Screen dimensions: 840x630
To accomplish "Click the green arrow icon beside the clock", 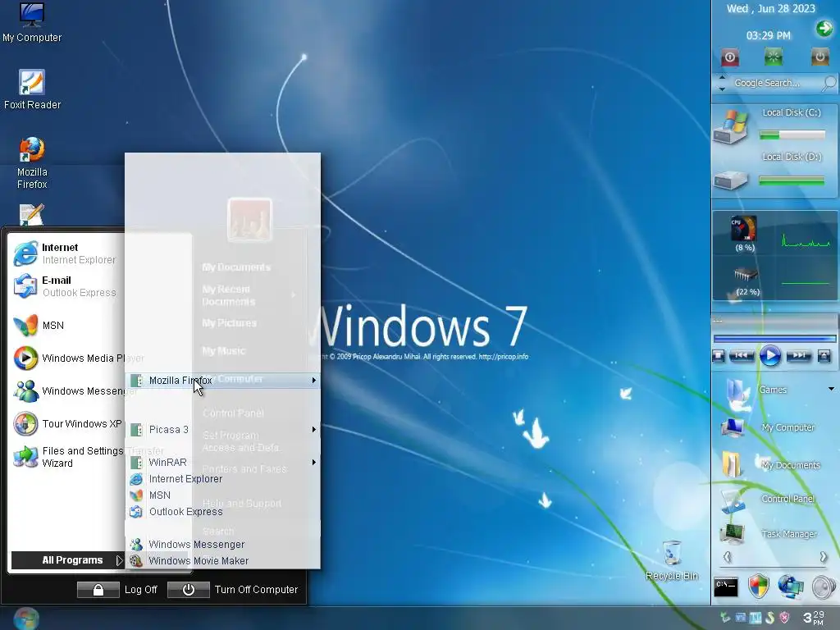I will point(824,29).
